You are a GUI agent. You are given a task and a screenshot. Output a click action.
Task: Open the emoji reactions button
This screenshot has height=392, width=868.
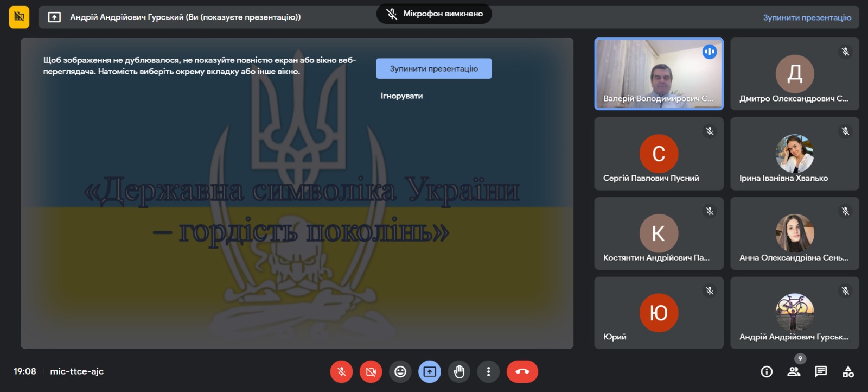click(400, 371)
